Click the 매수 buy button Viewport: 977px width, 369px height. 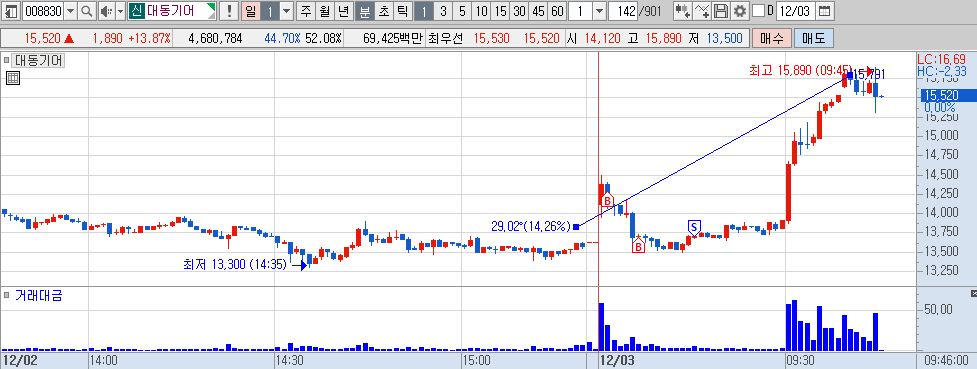pos(771,38)
